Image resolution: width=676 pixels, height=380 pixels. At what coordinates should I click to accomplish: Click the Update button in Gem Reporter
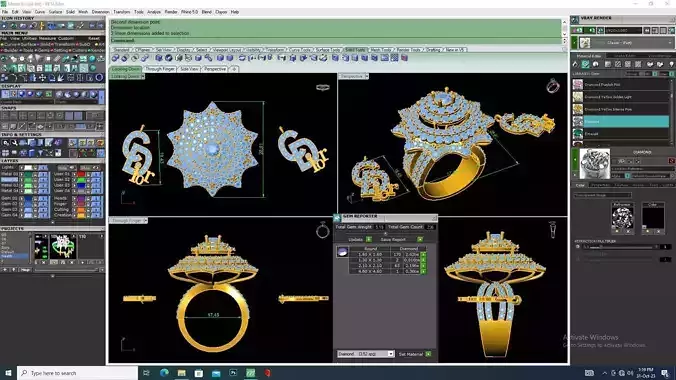(356, 239)
